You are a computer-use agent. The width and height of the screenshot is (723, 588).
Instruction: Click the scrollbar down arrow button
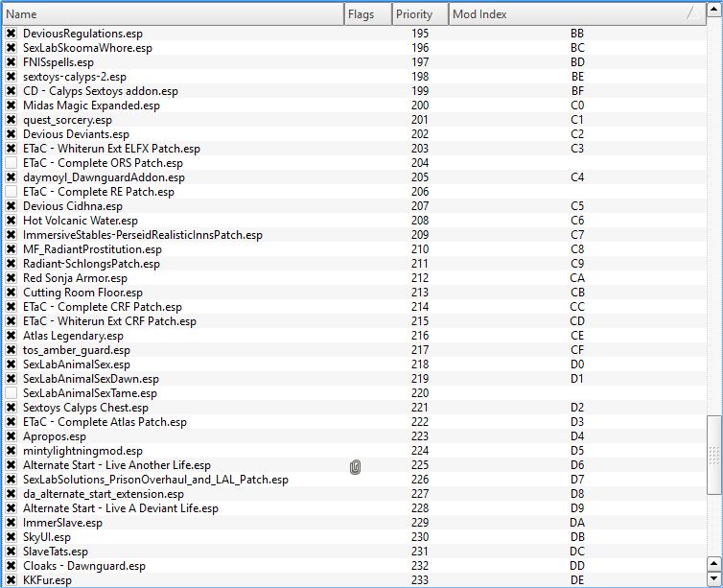click(x=713, y=579)
